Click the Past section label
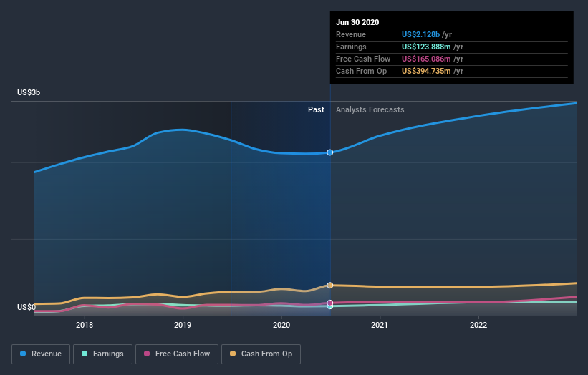Image resolution: width=588 pixels, height=375 pixels. click(316, 109)
